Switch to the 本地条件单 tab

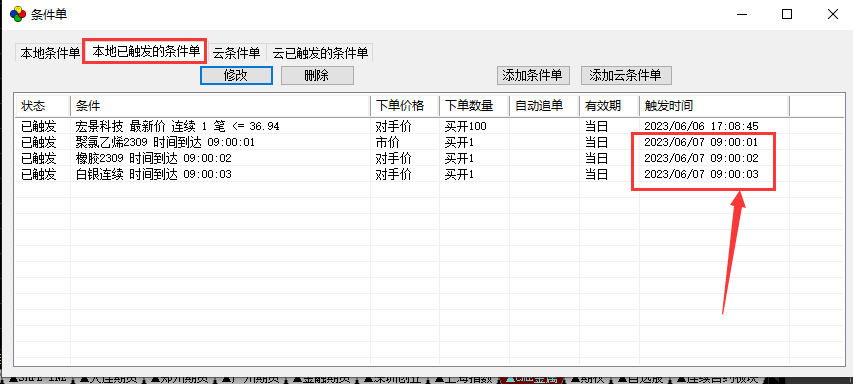pos(50,53)
